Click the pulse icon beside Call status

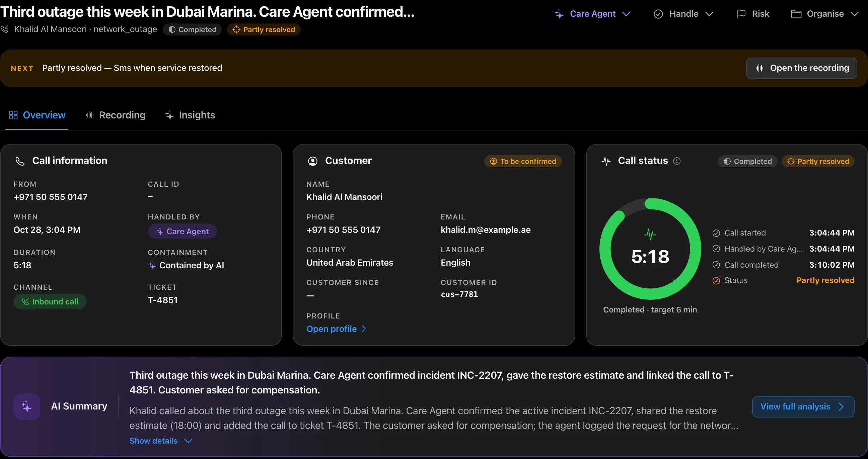[x=606, y=161]
